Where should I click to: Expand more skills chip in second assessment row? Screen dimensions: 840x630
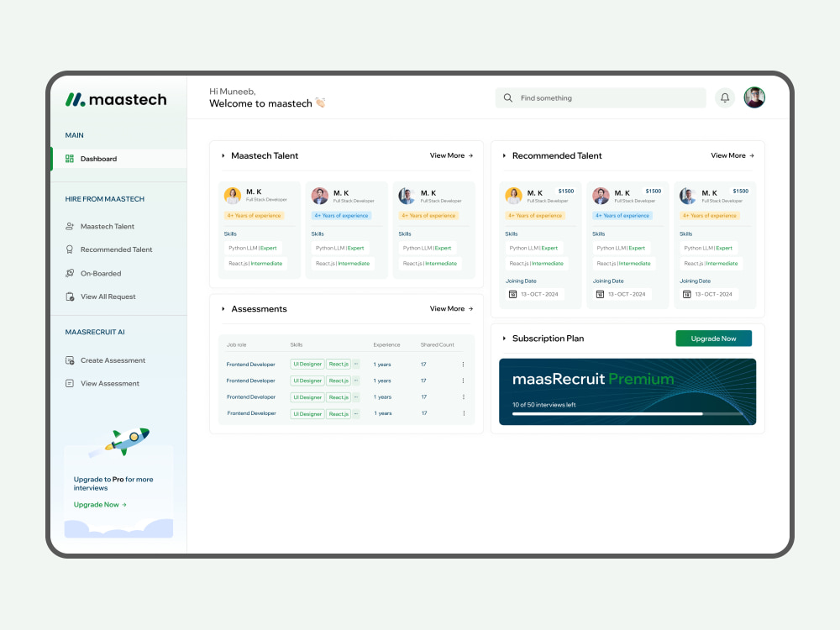point(355,381)
